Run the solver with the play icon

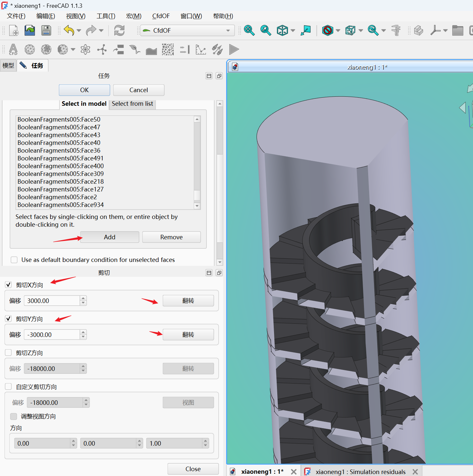point(234,49)
